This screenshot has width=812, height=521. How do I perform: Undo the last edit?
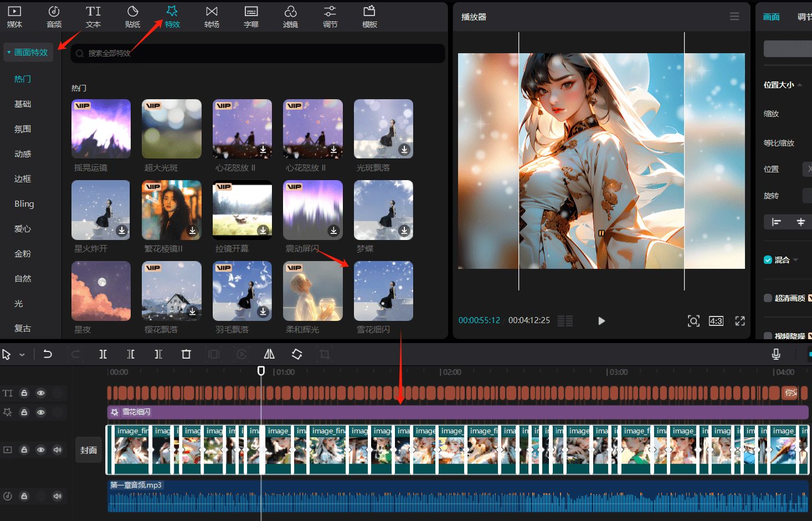point(48,354)
